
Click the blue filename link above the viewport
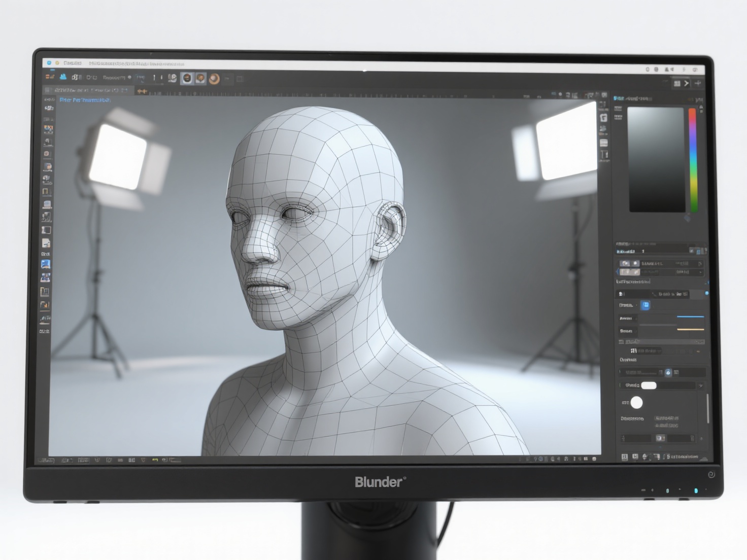(x=84, y=100)
